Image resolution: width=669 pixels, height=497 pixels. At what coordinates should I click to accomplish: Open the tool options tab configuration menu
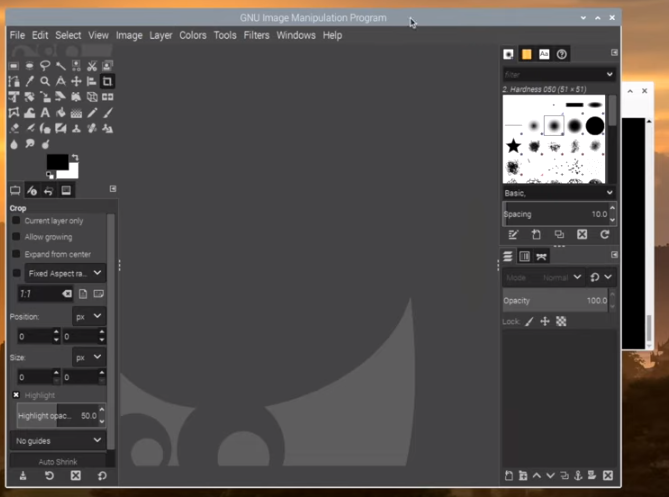(113, 189)
